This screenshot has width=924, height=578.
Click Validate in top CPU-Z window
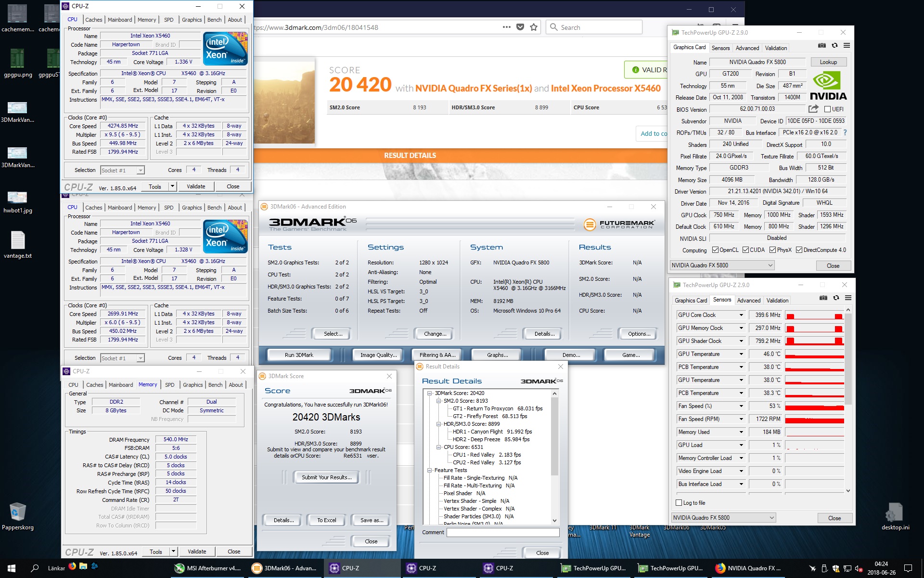point(196,186)
